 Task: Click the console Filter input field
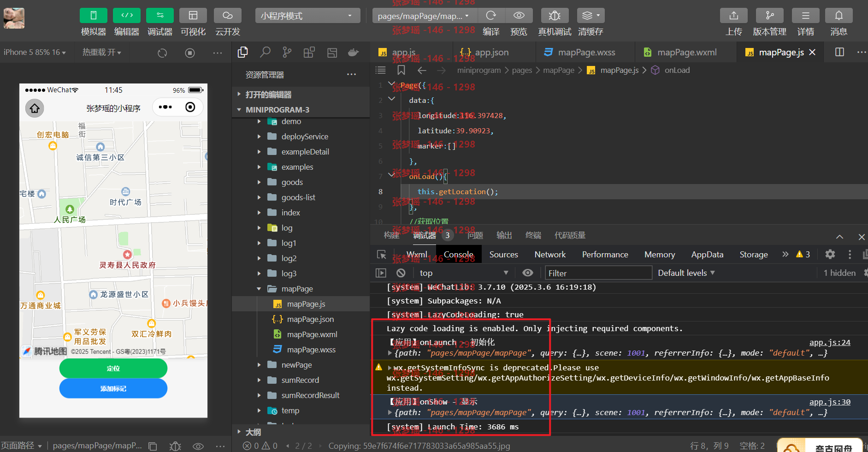[x=598, y=273]
